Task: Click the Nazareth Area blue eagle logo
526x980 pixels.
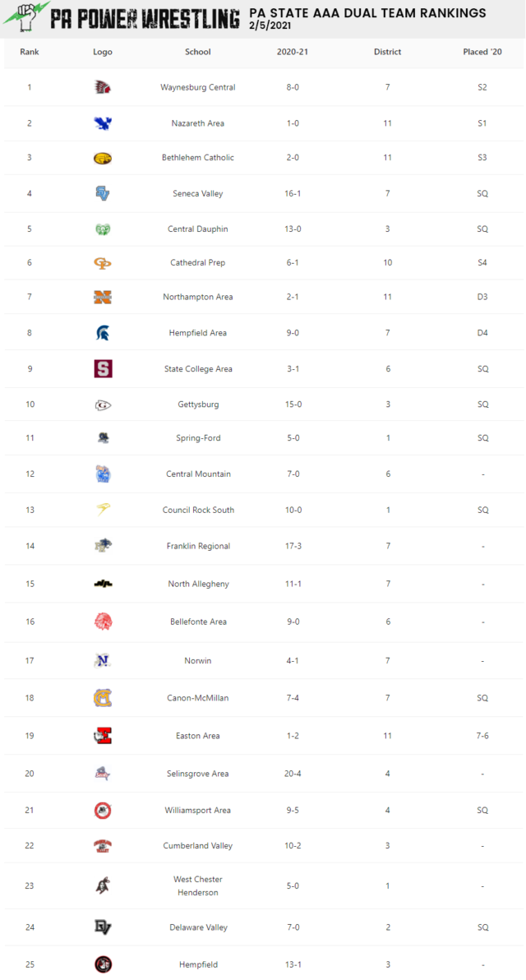Action: click(103, 123)
